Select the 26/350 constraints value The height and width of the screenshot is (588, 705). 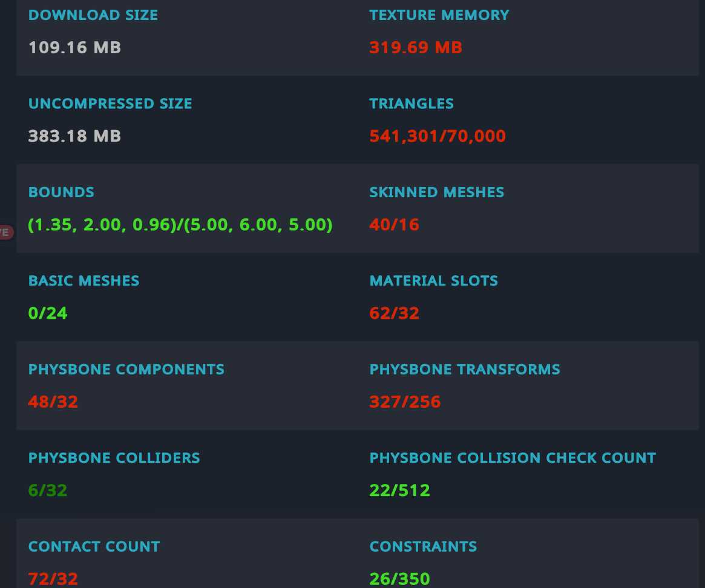pos(400,579)
